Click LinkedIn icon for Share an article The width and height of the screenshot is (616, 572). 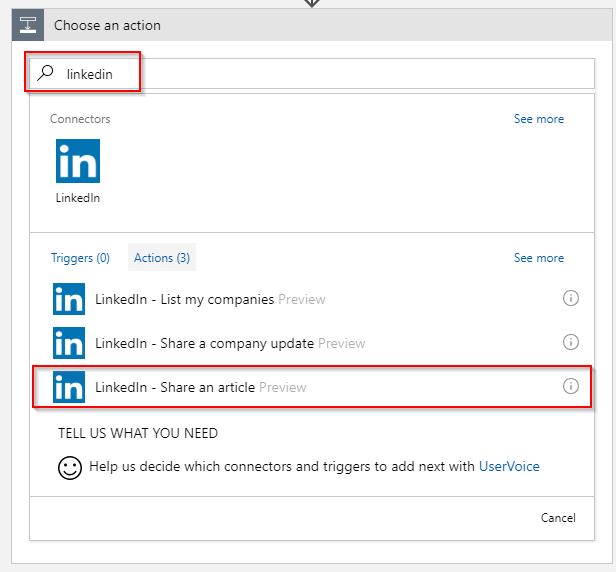pyautogui.click(x=69, y=387)
